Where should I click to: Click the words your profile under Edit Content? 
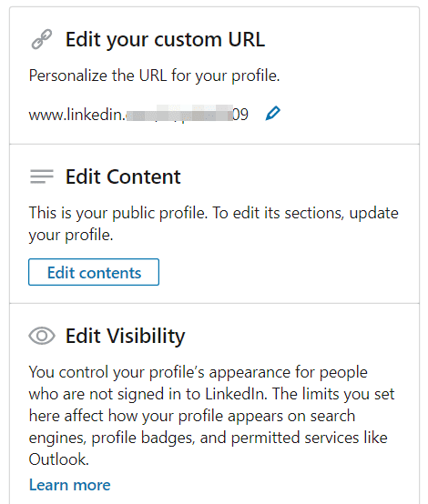71,235
